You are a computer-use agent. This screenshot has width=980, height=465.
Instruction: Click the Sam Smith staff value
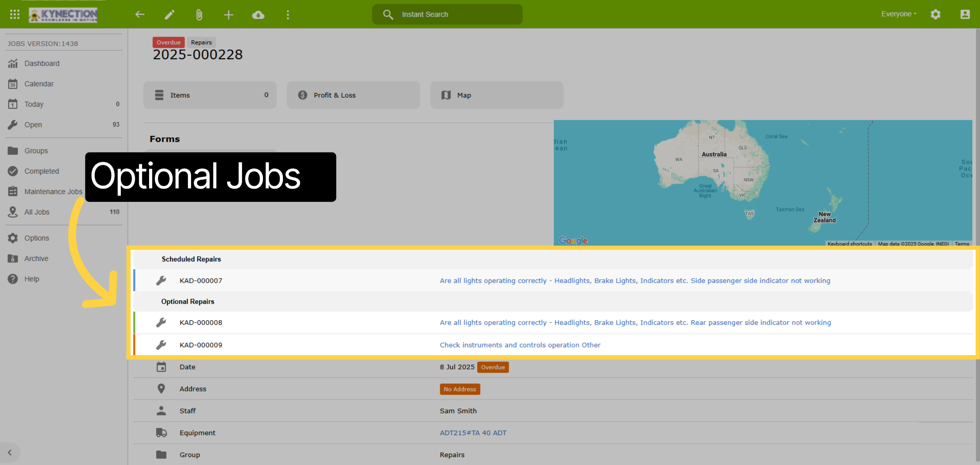(x=458, y=411)
